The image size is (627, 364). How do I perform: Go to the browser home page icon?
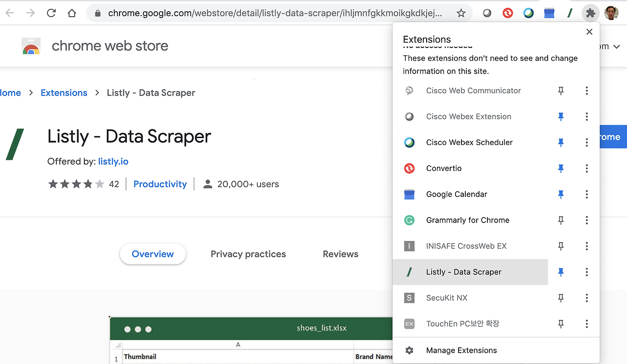pos(72,13)
